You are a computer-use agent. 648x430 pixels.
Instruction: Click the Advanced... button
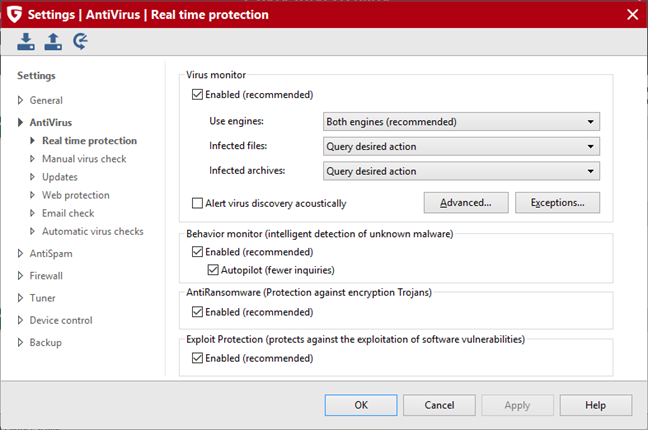click(465, 203)
